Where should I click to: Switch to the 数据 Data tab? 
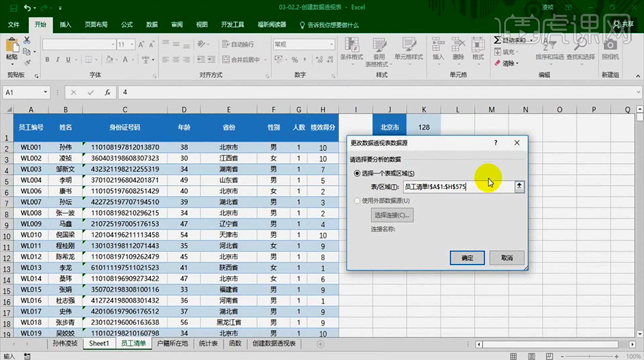[152, 25]
